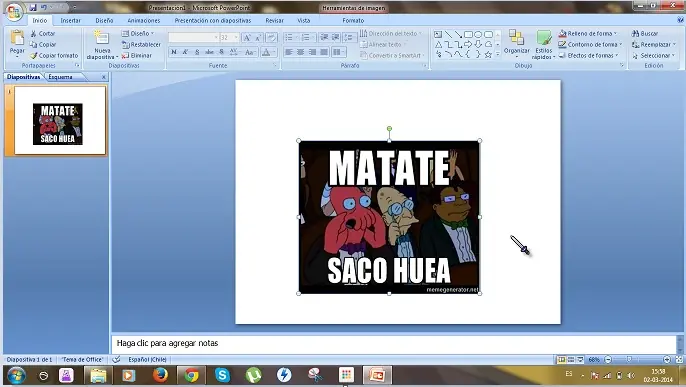
Task: Open Presentación con diapositivas tab
Action: pos(213,21)
